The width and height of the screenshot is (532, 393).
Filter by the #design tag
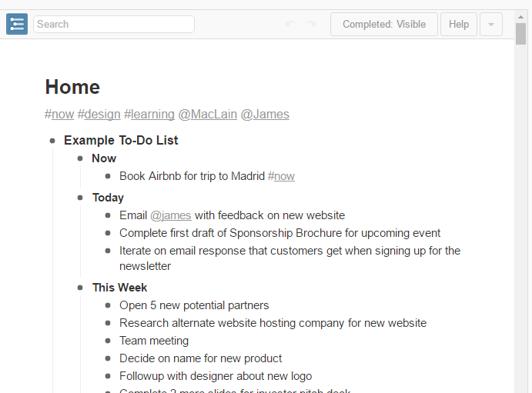click(x=99, y=115)
